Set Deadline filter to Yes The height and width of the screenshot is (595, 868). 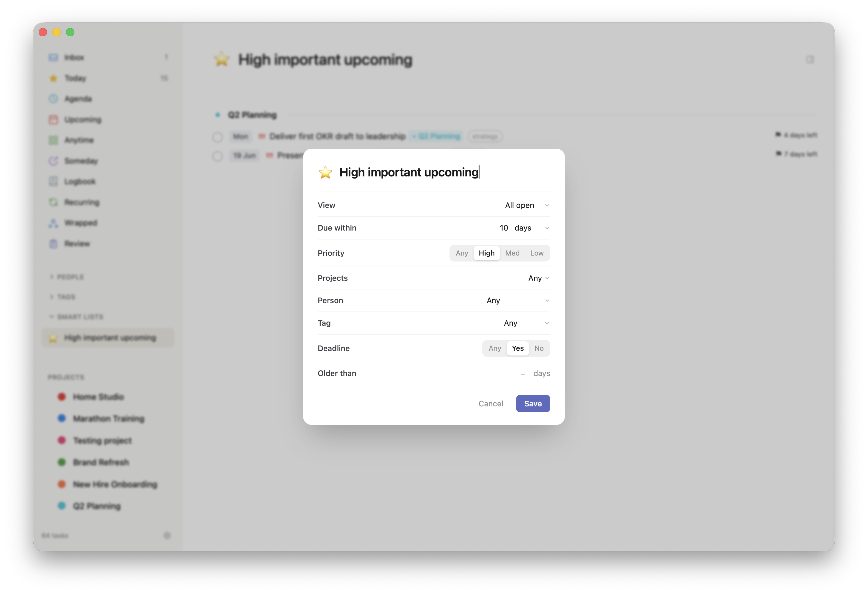tap(517, 348)
